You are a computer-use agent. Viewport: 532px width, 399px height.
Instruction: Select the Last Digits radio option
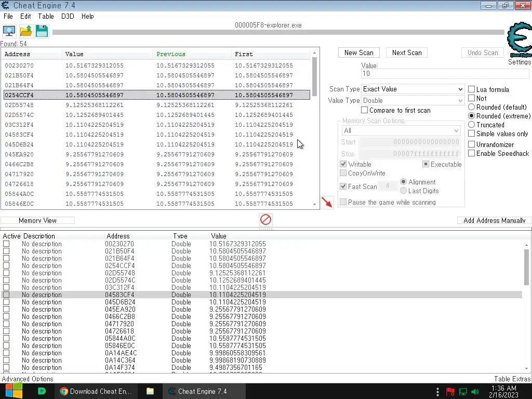403,191
